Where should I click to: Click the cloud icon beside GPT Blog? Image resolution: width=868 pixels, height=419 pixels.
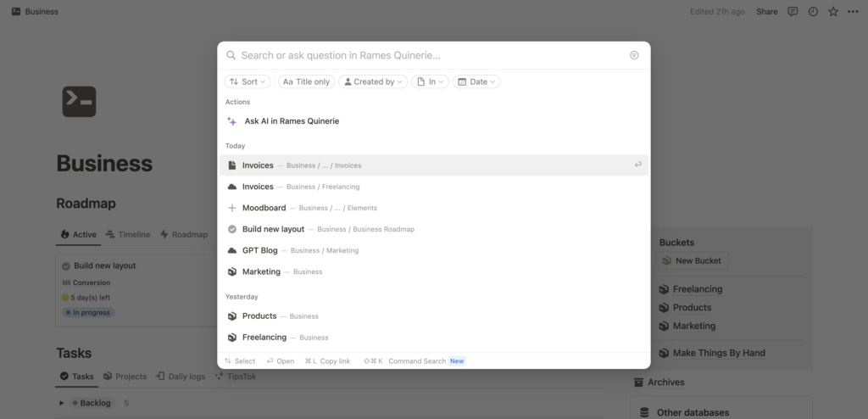pos(232,250)
